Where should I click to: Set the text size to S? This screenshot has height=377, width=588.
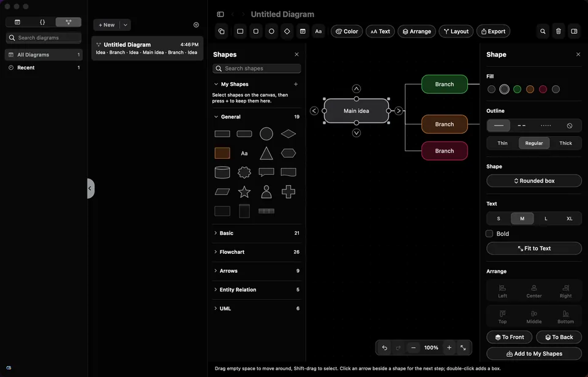[499, 219]
